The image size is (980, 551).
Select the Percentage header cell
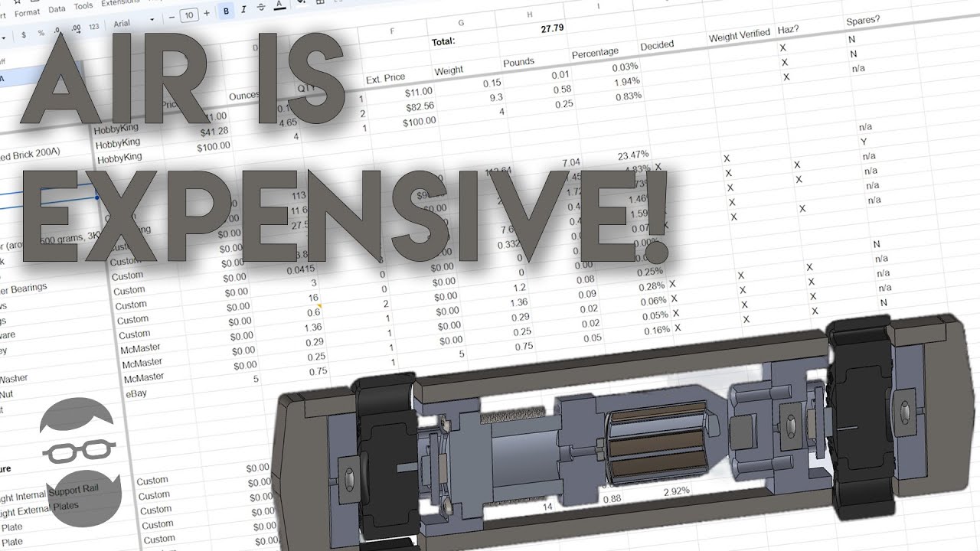595,53
